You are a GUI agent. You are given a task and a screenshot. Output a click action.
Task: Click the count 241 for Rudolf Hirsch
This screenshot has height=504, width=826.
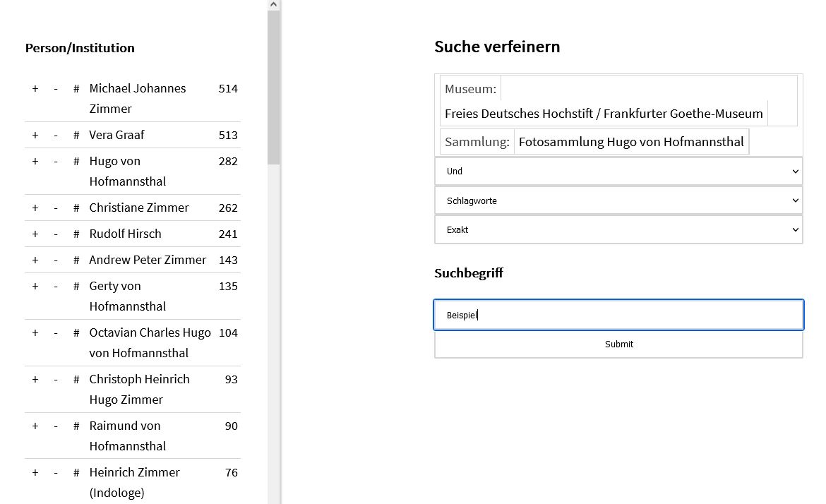tap(228, 234)
